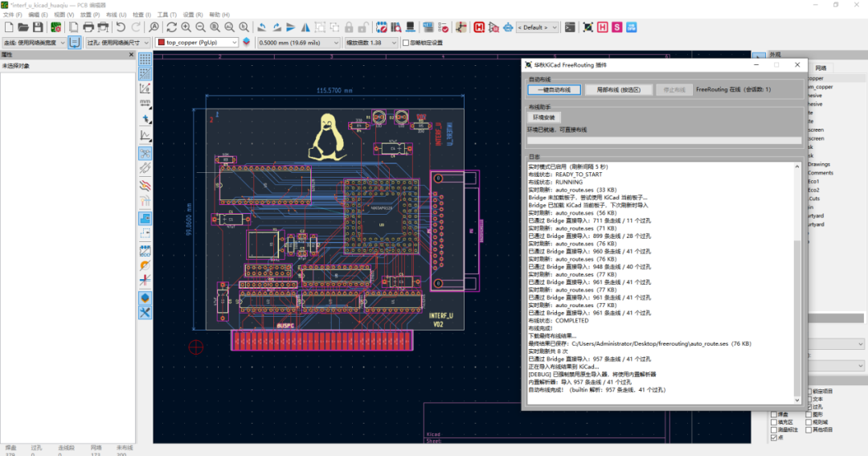The height and width of the screenshot is (456, 868).
Task: Open a board file with folder icon
Action: 23,27
